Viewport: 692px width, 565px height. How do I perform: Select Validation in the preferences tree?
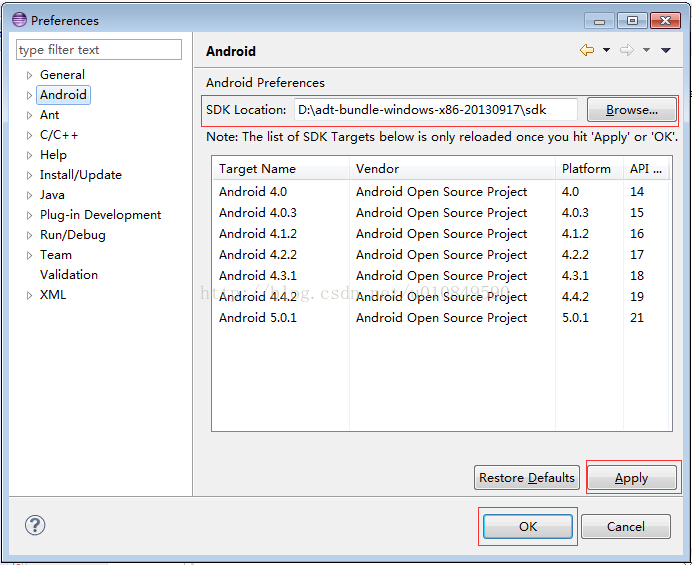click(69, 275)
